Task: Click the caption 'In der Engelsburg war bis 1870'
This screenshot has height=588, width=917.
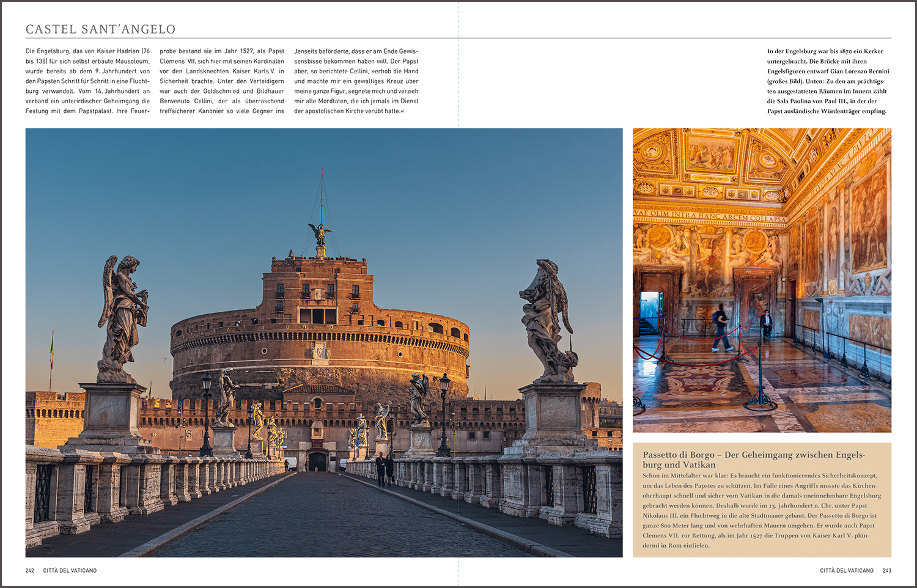Action: [828, 81]
